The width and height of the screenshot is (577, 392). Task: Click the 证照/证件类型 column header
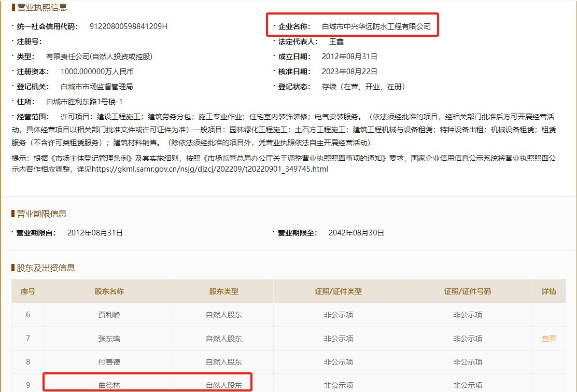(338, 291)
